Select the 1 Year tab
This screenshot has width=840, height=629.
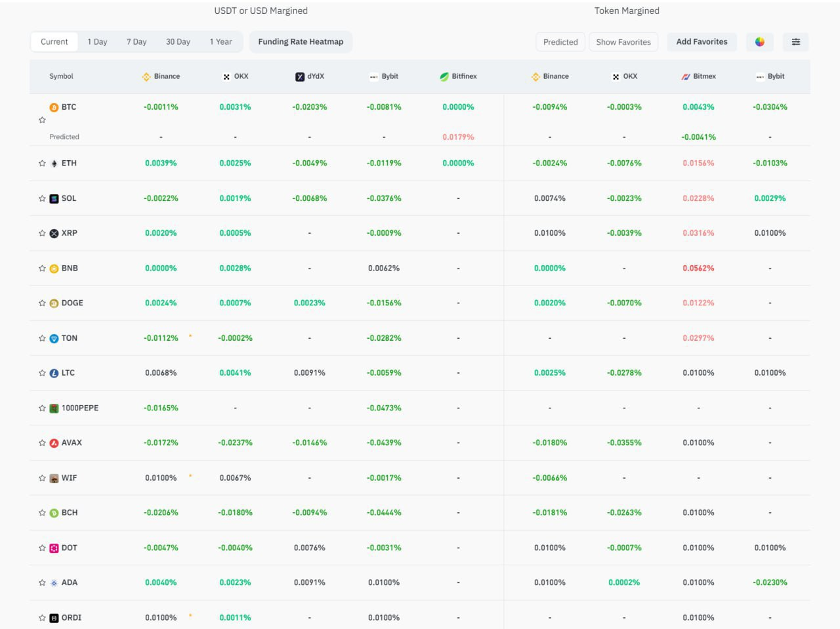220,42
